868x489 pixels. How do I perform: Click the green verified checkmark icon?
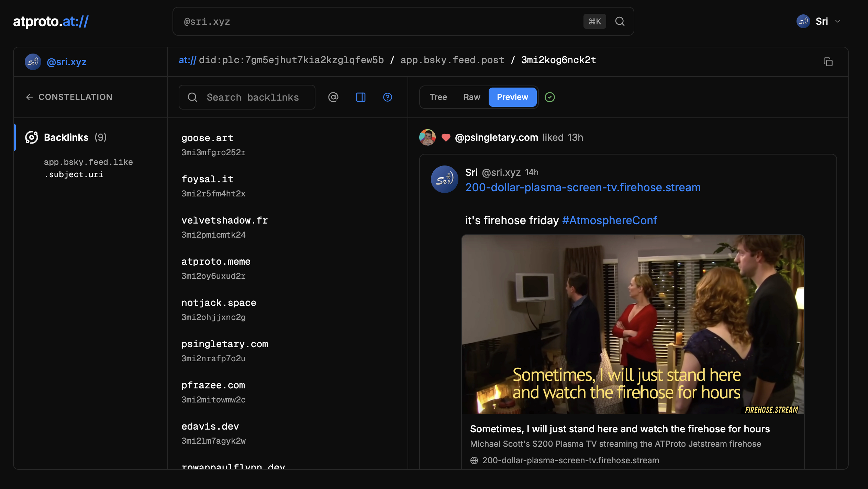click(x=549, y=97)
